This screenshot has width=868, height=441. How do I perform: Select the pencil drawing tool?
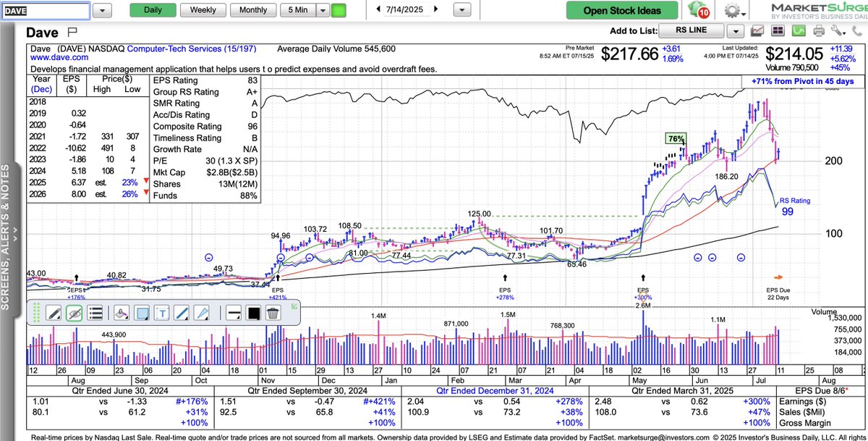tap(54, 313)
